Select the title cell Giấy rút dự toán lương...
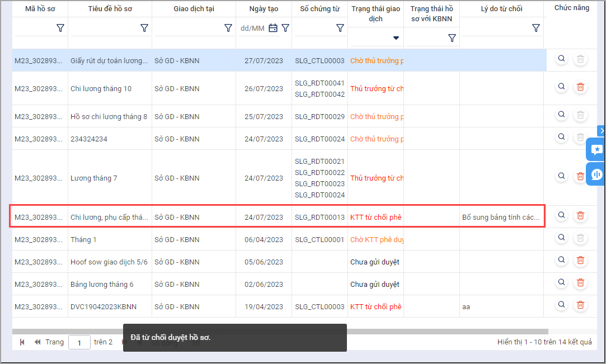The width and height of the screenshot is (606, 364). click(109, 60)
